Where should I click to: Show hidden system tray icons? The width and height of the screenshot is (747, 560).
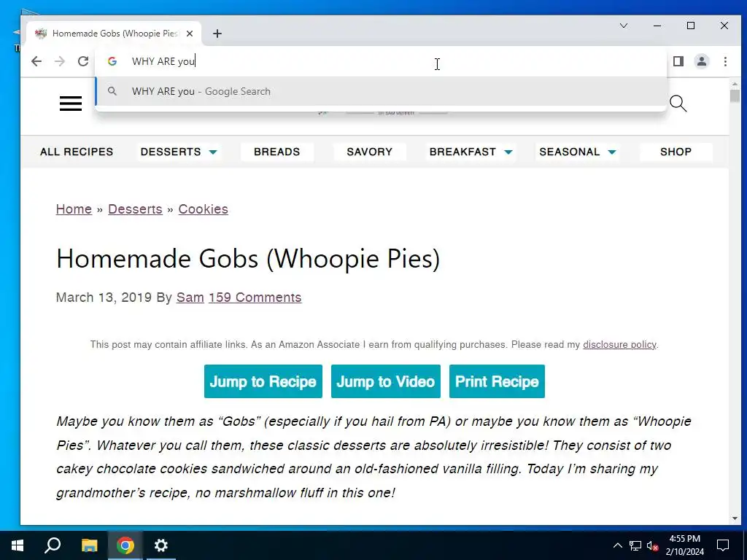(617, 545)
